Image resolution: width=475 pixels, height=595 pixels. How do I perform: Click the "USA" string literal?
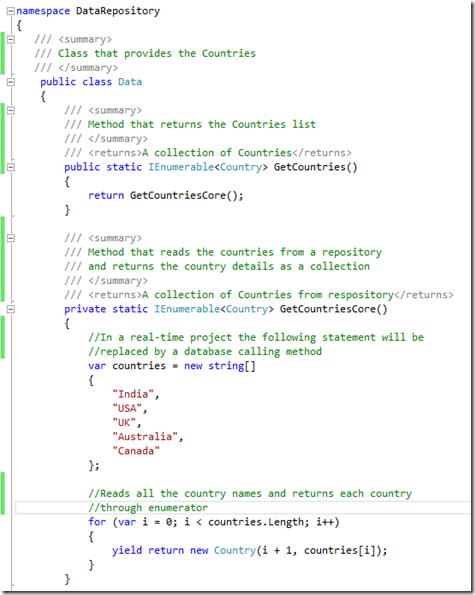click(127, 409)
